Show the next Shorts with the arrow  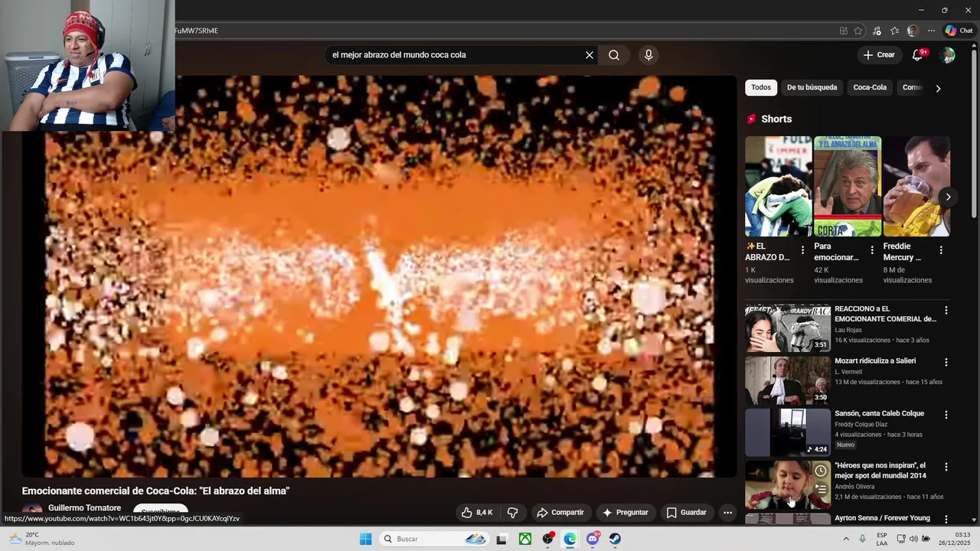(948, 197)
